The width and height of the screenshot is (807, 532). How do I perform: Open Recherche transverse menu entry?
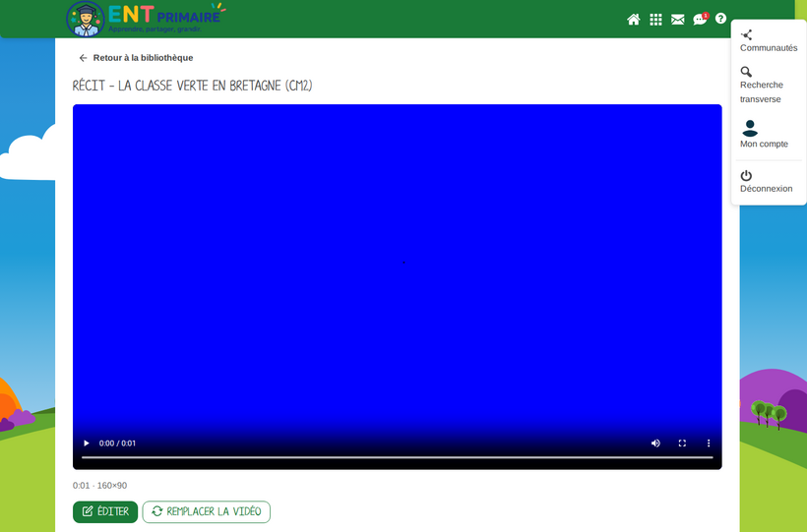pos(762,86)
